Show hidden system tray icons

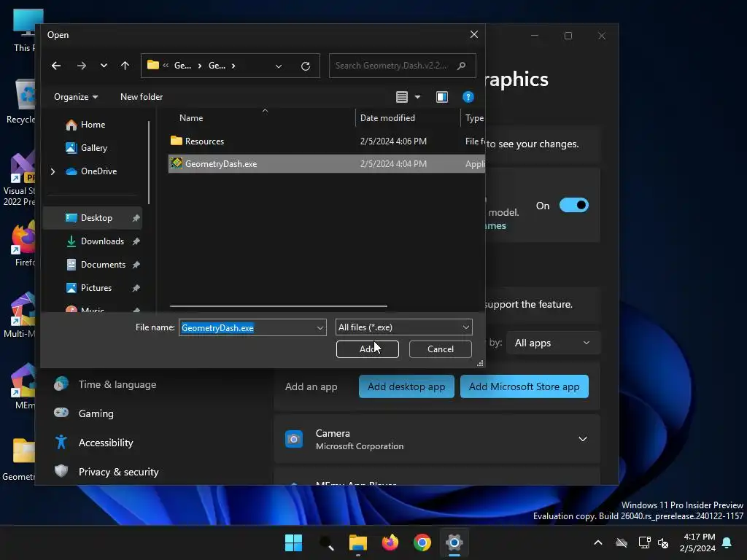coord(598,542)
